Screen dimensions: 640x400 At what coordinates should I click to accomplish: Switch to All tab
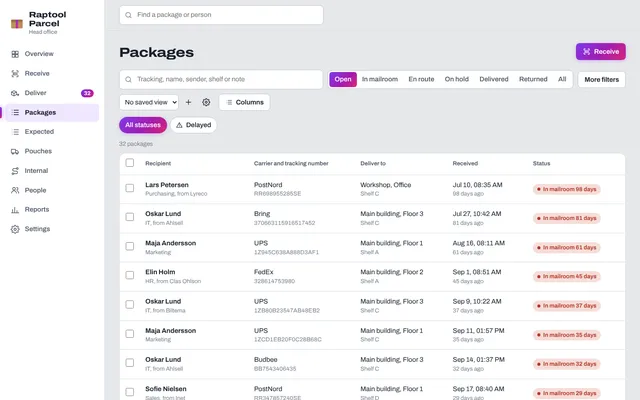click(562, 80)
